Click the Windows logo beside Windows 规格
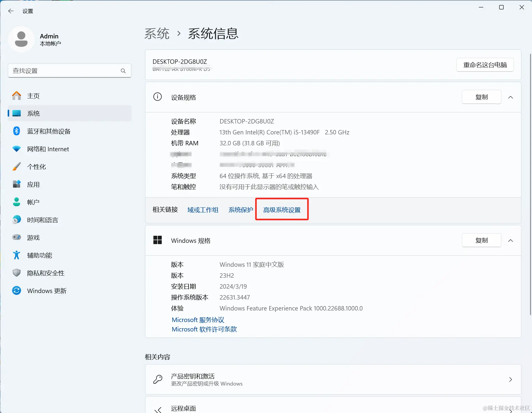Screen dimensions: 532x413 point(158,240)
